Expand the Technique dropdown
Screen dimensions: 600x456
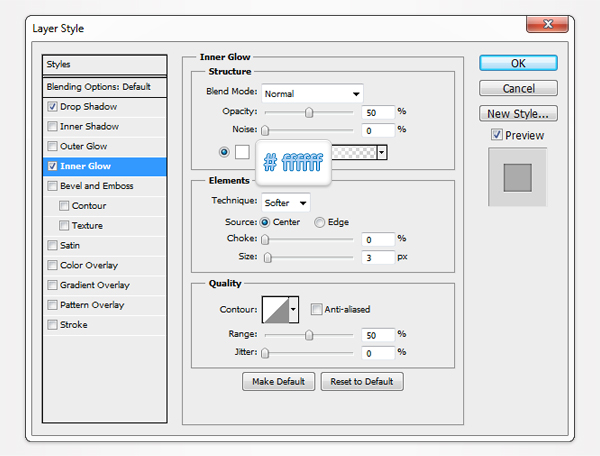click(x=285, y=203)
